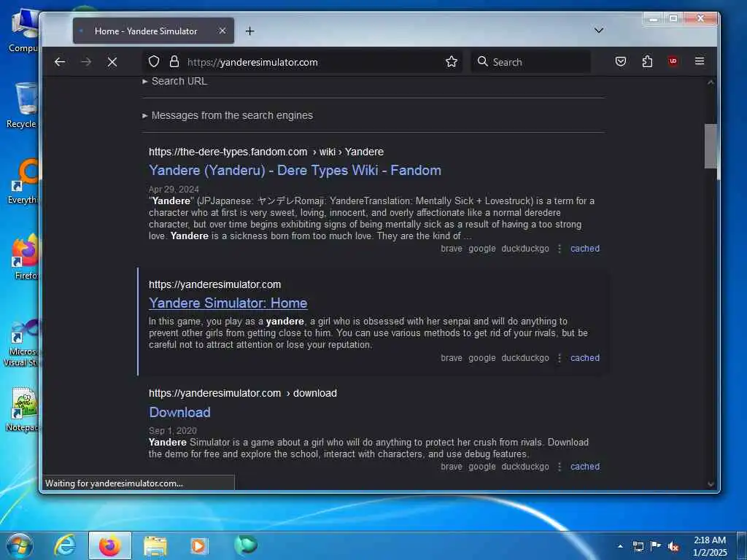Open Windows Explorer from the taskbar
The width and height of the screenshot is (747, 560).
[x=155, y=545]
